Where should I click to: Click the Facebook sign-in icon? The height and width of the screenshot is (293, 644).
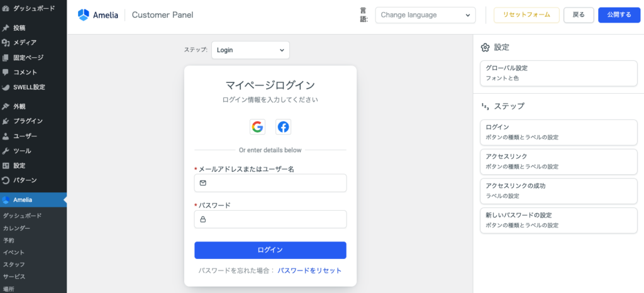coord(284,127)
